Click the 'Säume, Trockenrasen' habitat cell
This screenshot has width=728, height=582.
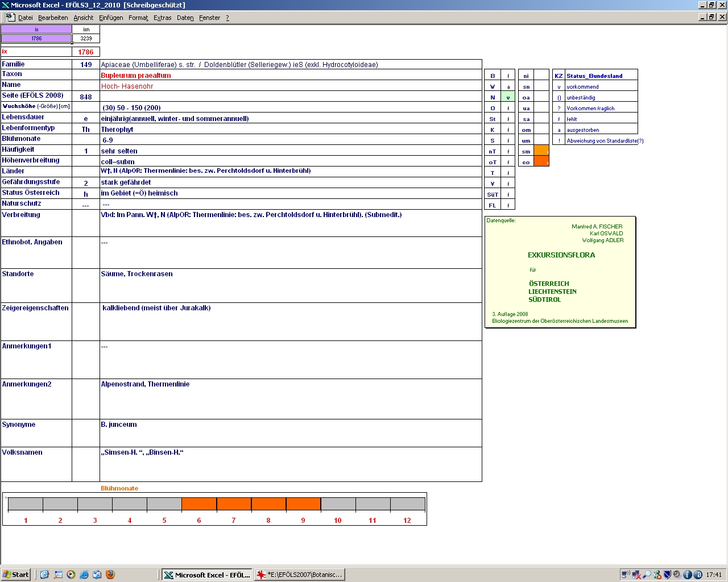tap(291, 285)
